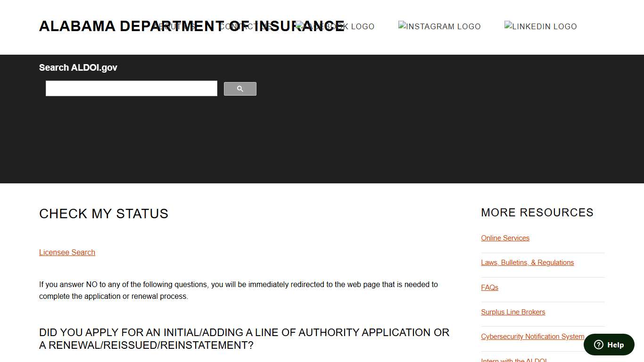Screen dimensions: 644x362
Task: Focus the Search ALDOI.gov text field
Action: tap(131, 89)
